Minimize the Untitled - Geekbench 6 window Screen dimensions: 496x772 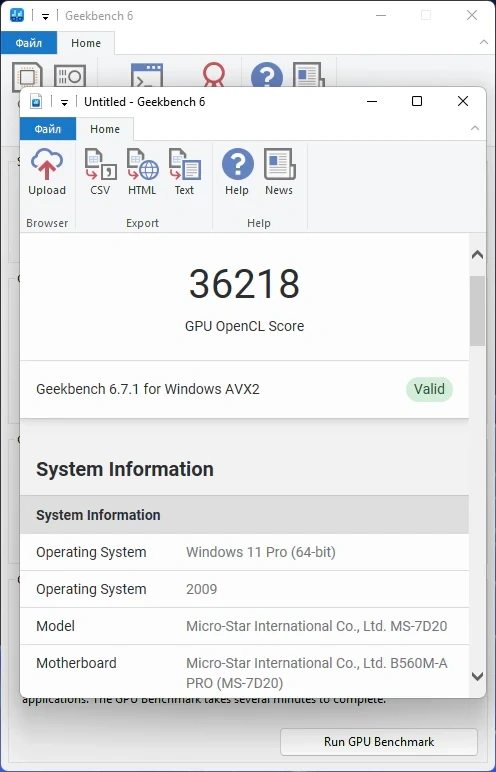372,101
